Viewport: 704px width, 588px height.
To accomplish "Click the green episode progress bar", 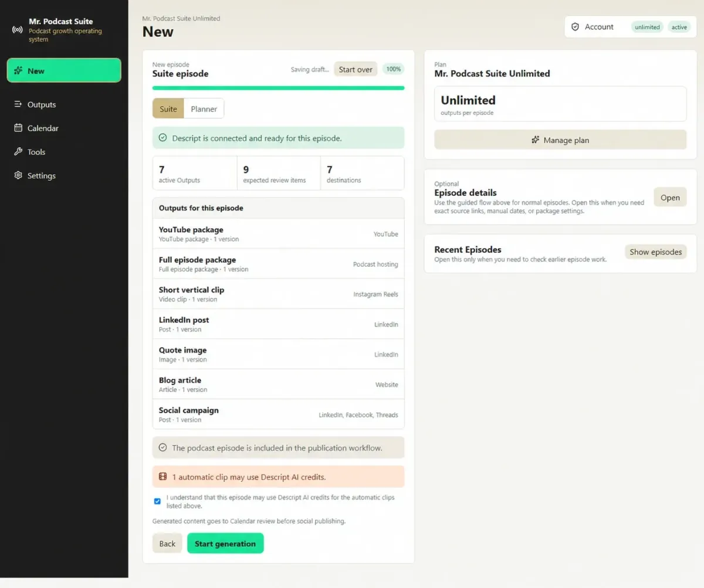I will point(278,88).
